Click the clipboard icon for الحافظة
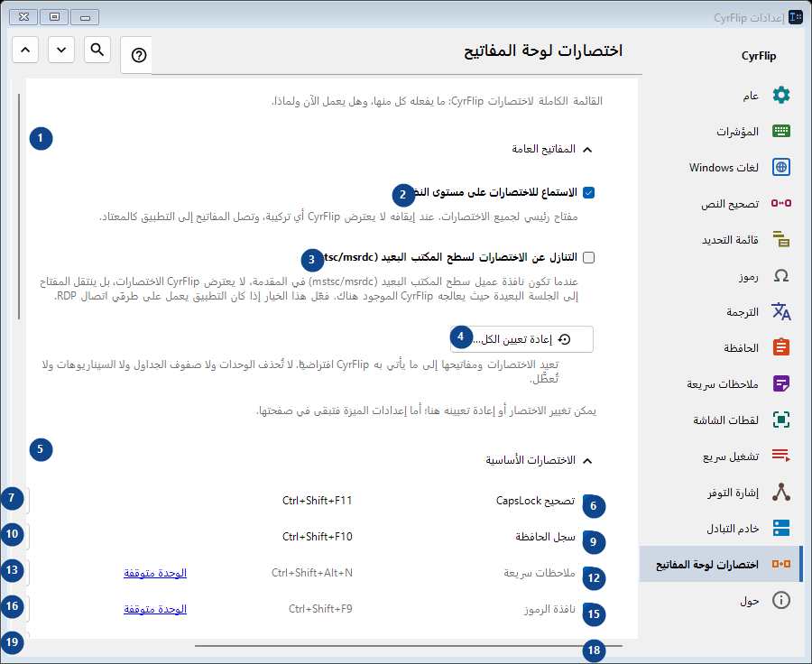 [x=781, y=347]
